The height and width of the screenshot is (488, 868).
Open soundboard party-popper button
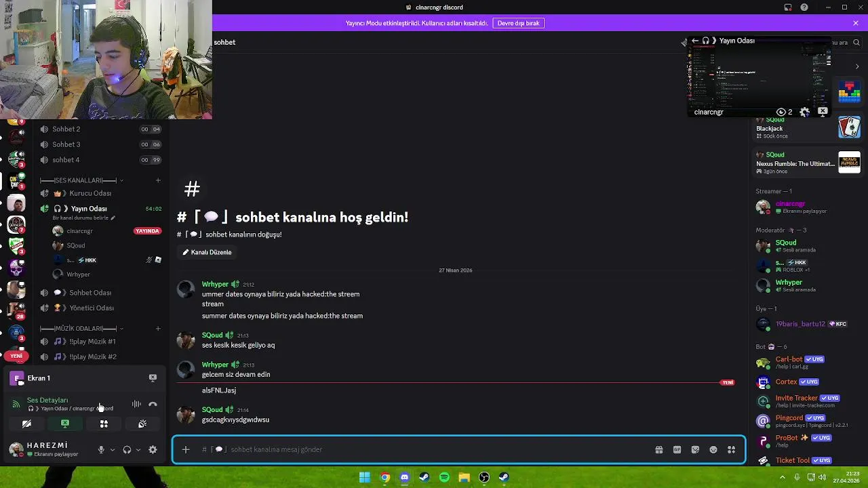142,424
